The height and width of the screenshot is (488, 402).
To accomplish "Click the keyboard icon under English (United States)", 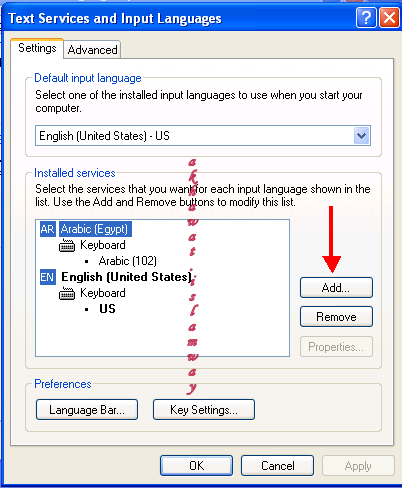I will (67, 294).
